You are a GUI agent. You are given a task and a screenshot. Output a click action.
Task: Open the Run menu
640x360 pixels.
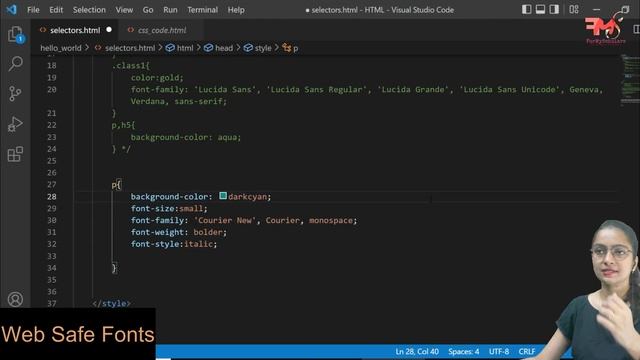coord(170,10)
